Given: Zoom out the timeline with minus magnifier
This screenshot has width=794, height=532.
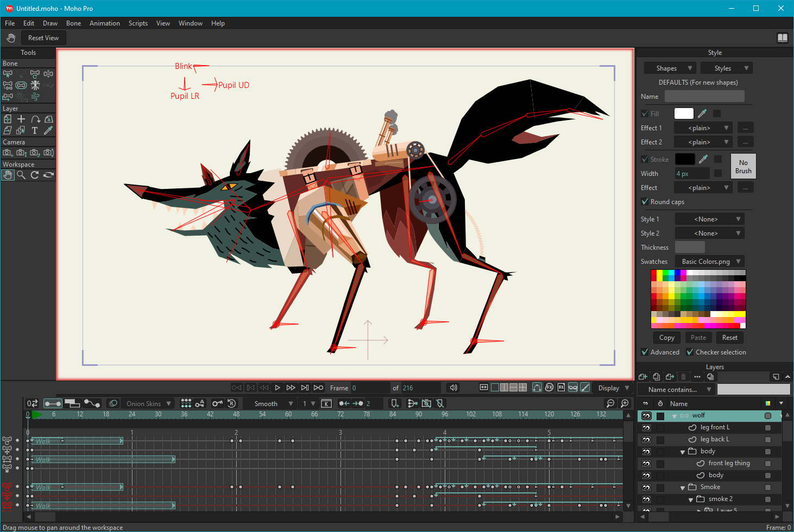Looking at the screenshot, I should [610, 403].
